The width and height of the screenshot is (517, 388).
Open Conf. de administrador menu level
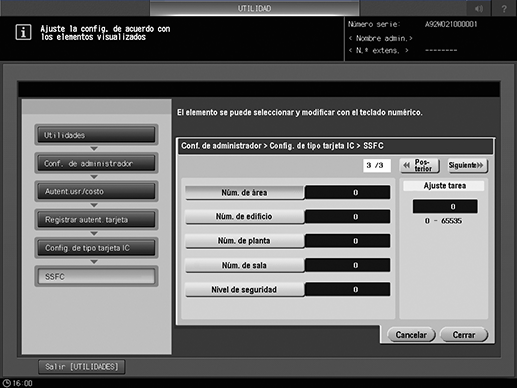click(x=96, y=163)
